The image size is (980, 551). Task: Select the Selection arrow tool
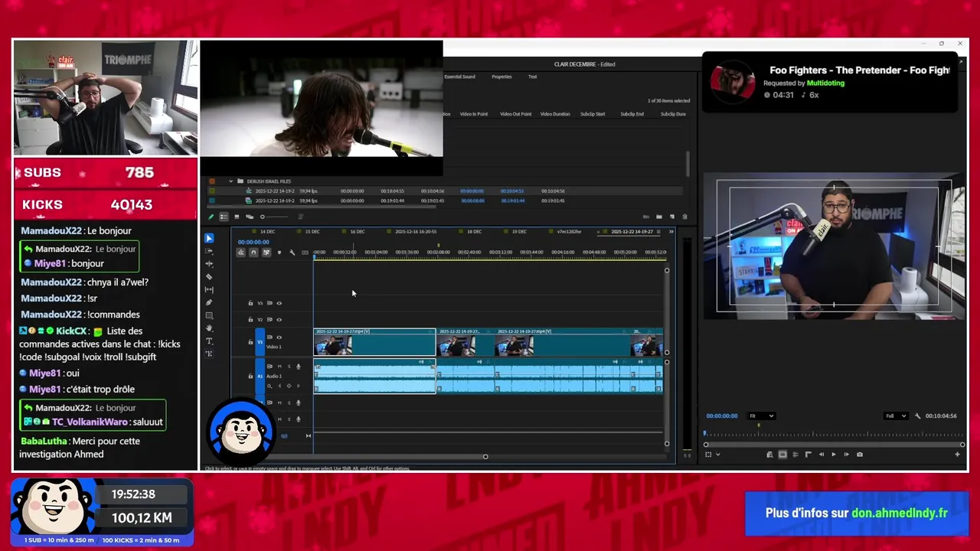click(x=209, y=238)
